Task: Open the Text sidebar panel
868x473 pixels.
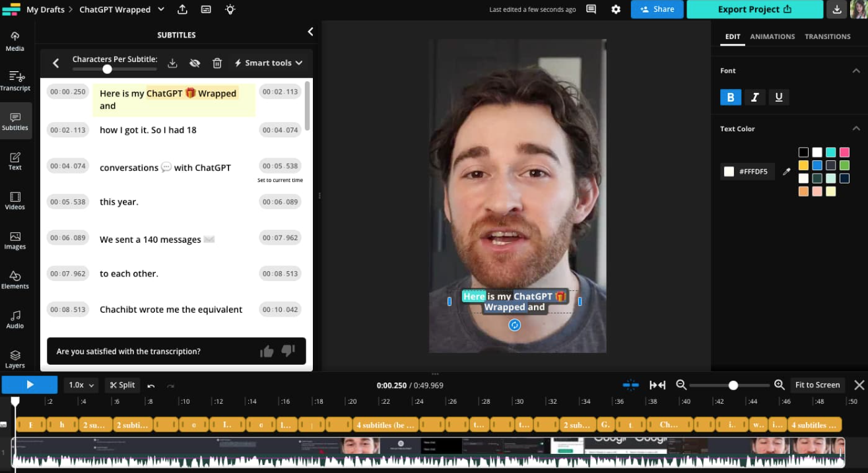Action: click(15, 160)
